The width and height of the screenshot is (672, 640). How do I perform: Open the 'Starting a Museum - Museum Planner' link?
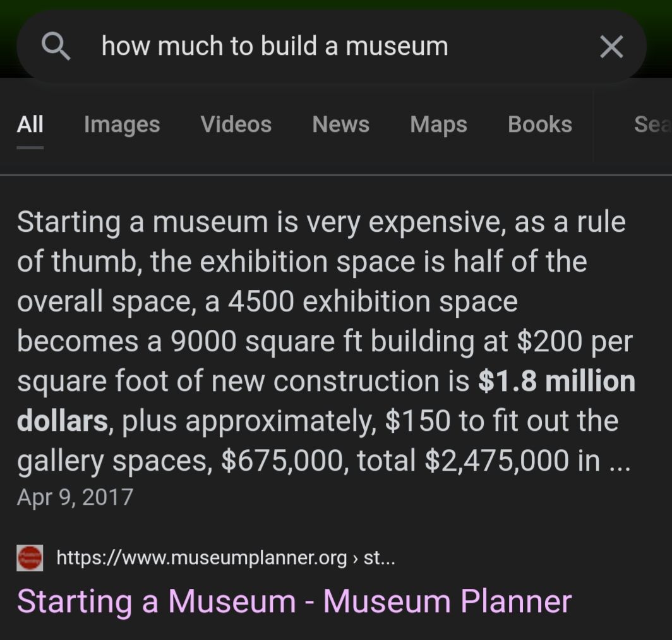(294, 602)
